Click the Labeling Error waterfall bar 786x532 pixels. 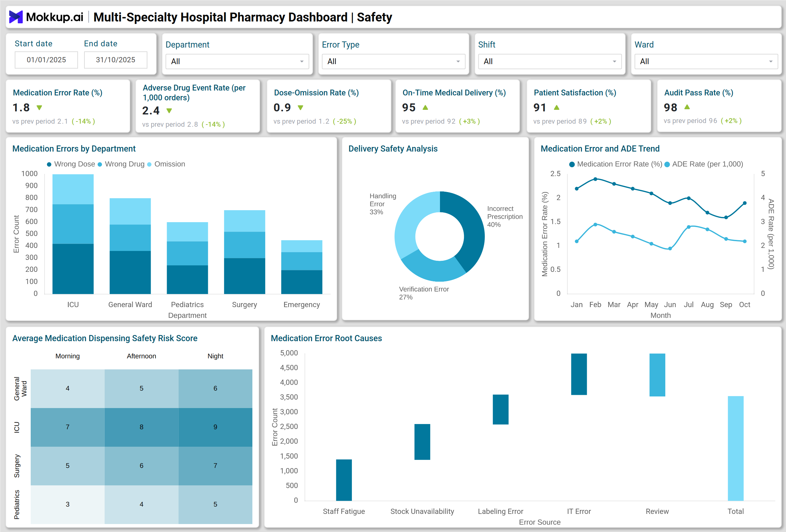(500, 409)
